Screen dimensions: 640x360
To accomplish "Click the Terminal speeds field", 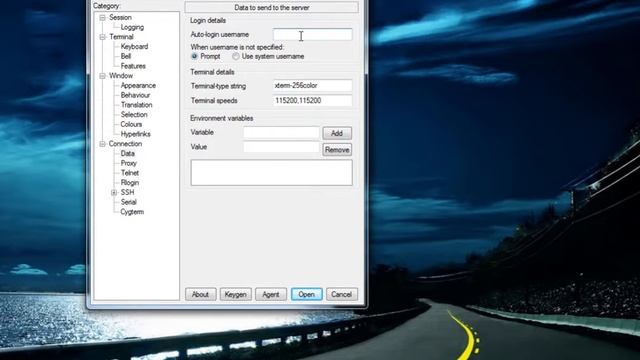I will [x=313, y=100].
